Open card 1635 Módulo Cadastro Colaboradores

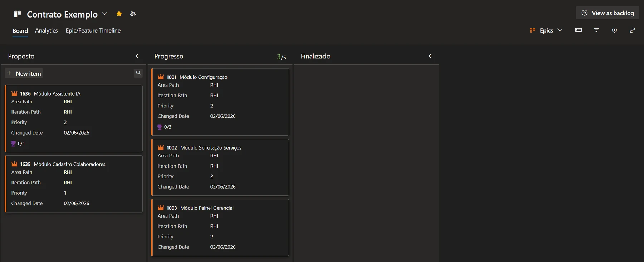point(69,164)
